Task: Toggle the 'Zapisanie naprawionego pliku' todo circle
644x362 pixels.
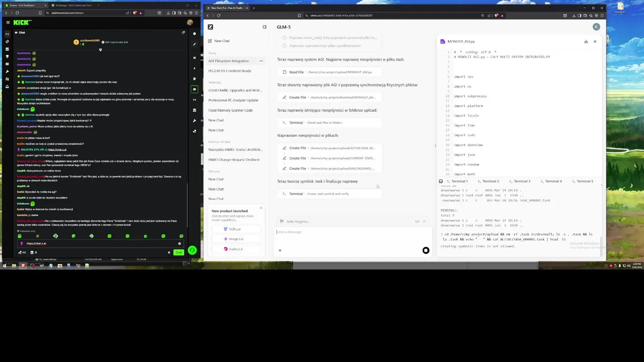Action: point(284,46)
